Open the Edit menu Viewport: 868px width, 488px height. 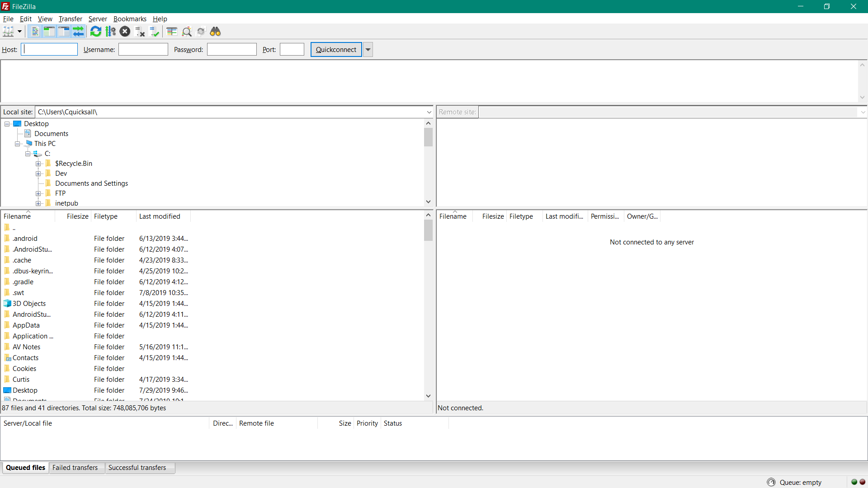(26, 19)
